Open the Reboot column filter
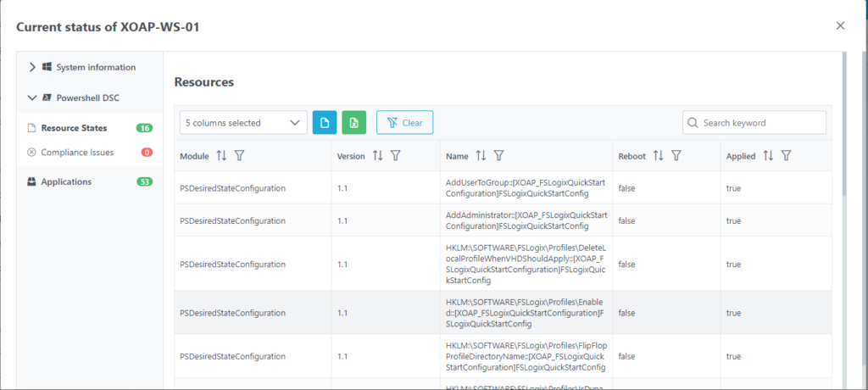This screenshot has height=390, width=868. 676,156
